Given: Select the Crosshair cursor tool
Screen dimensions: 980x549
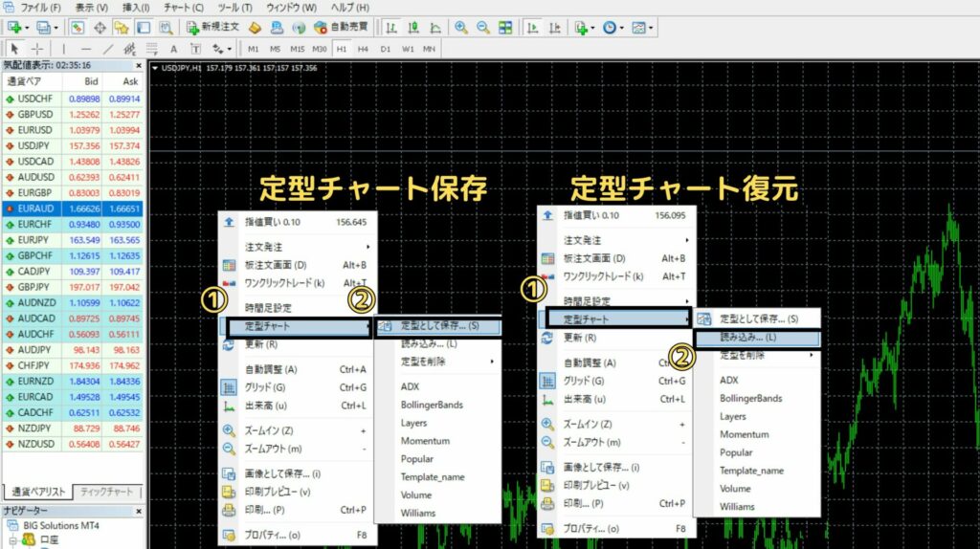Looking at the screenshot, I should [37, 48].
